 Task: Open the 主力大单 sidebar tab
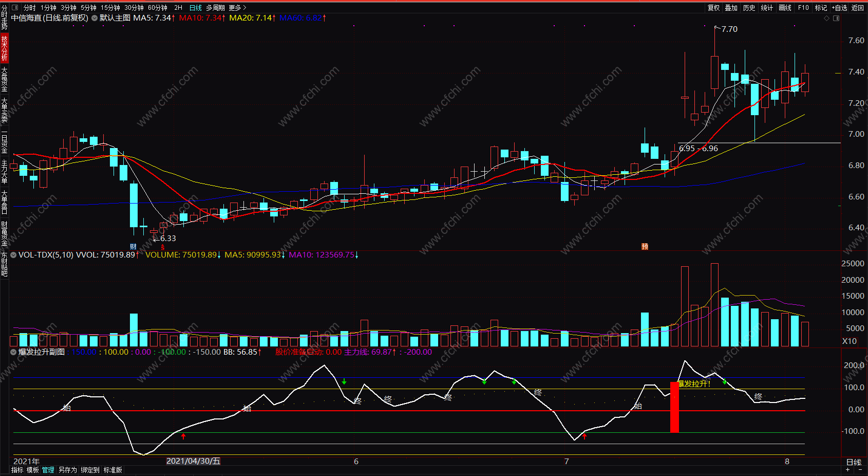4,171
